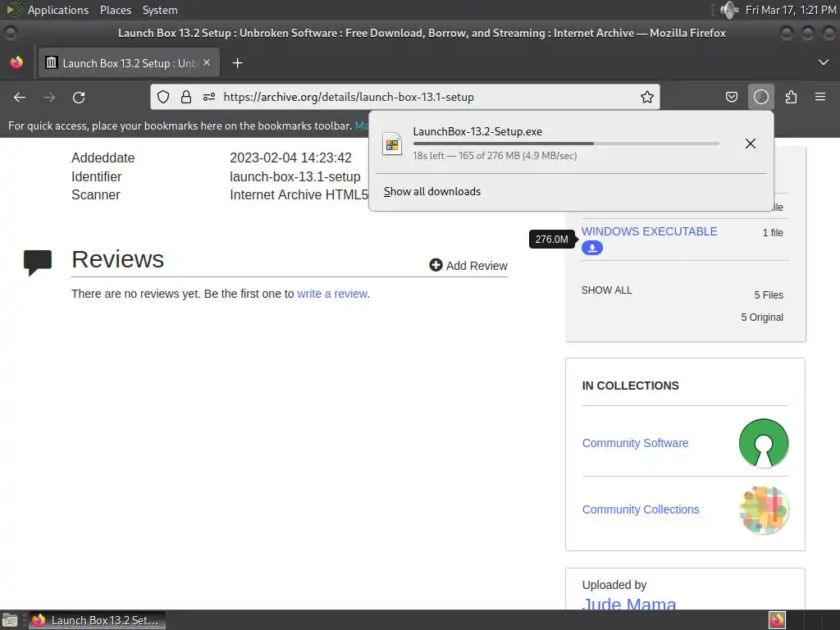Viewport: 840px width, 630px height.
Task: Save page to Pocket
Action: (731, 97)
